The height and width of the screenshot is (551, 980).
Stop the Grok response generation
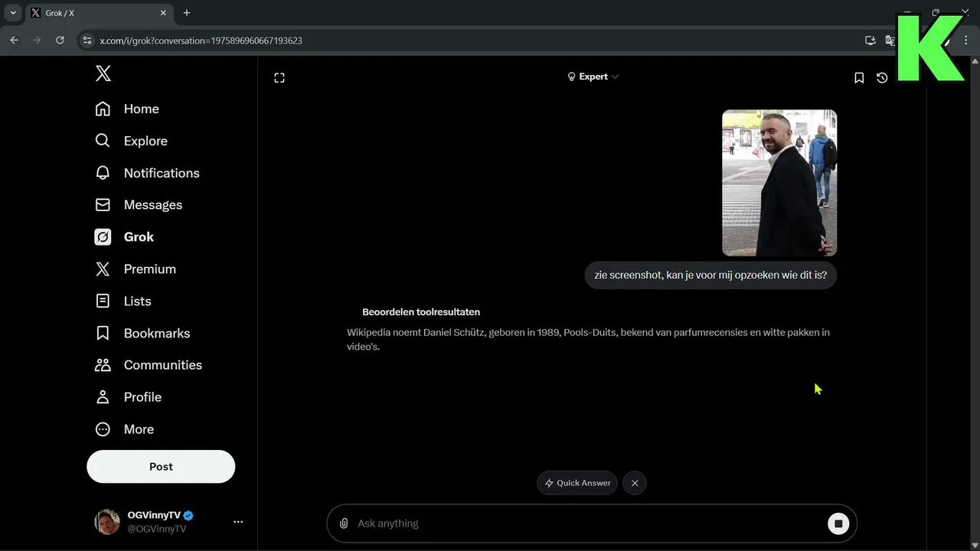pyautogui.click(x=838, y=523)
